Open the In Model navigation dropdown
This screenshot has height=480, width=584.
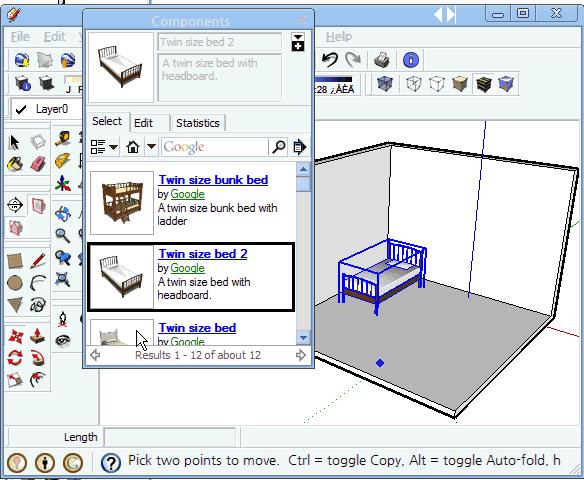click(x=151, y=147)
